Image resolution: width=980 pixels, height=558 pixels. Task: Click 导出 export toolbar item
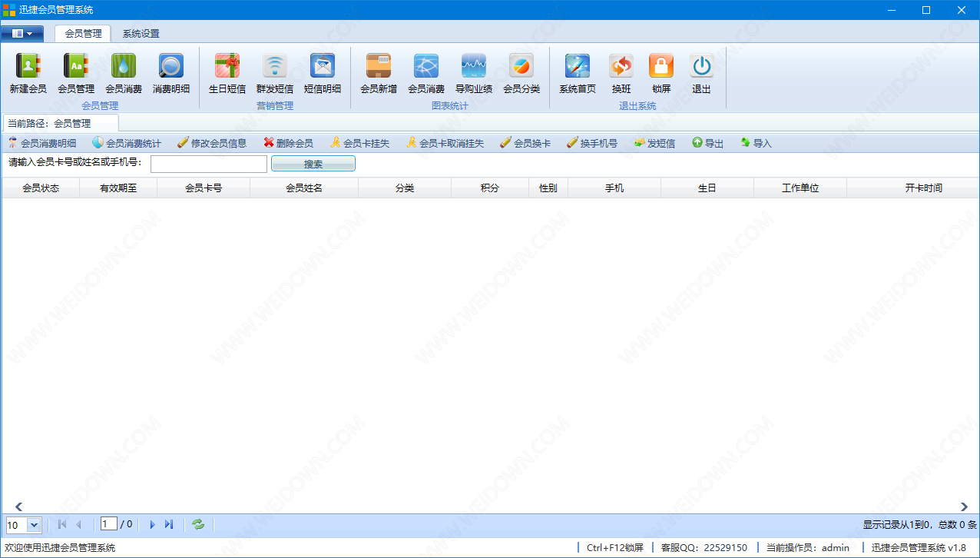pos(708,143)
